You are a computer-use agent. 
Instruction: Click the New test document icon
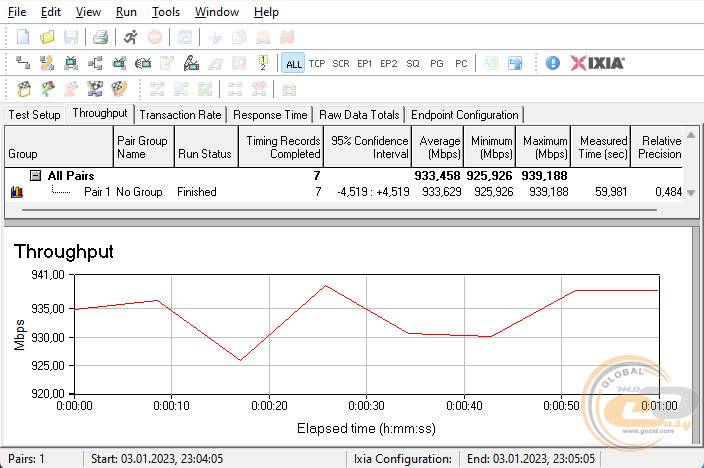coord(22,37)
